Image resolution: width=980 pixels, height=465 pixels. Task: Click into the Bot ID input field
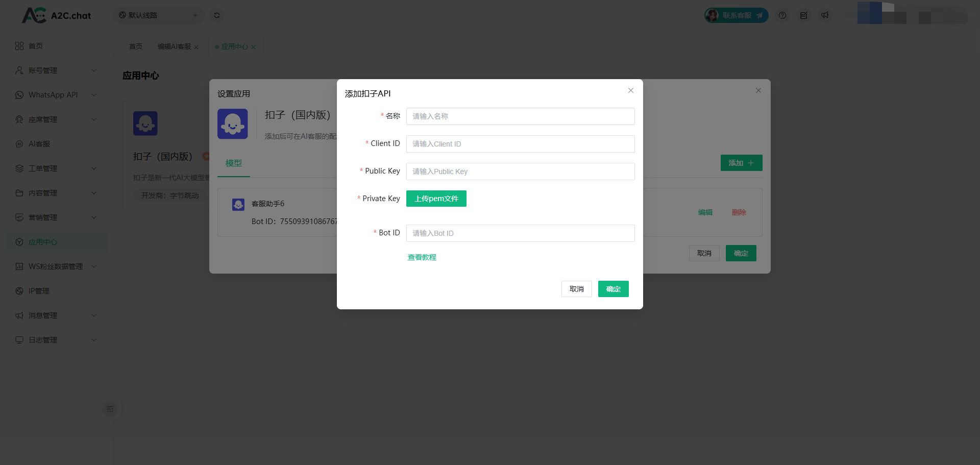coord(520,233)
